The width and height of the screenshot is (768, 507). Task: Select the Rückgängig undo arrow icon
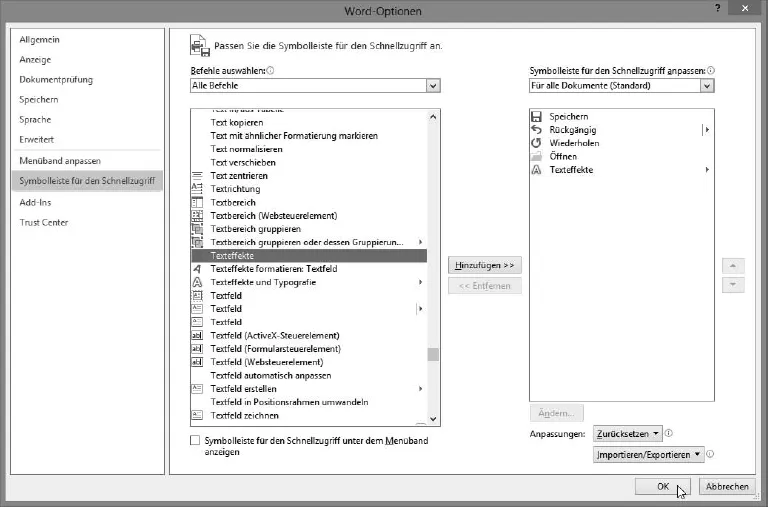click(537, 130)
